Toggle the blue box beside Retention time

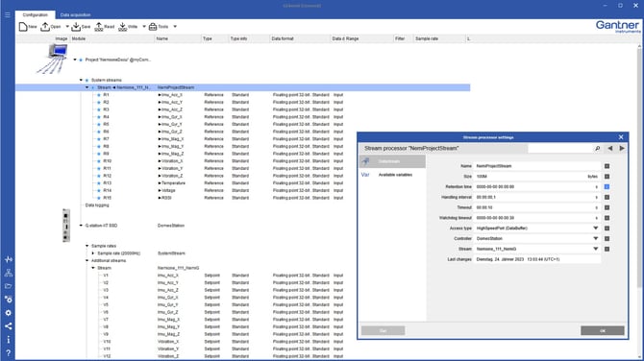click(607, 186)
